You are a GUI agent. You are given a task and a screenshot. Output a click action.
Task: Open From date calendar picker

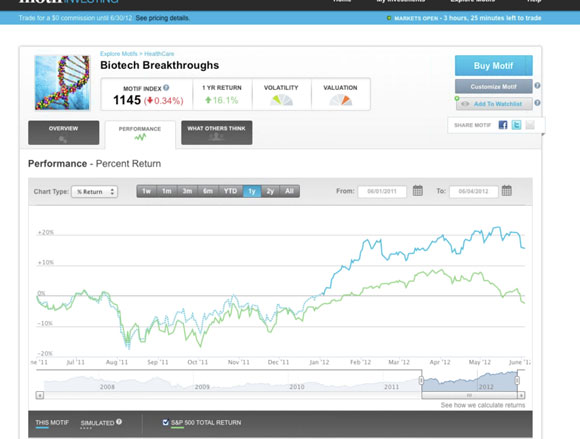[418, 191]
